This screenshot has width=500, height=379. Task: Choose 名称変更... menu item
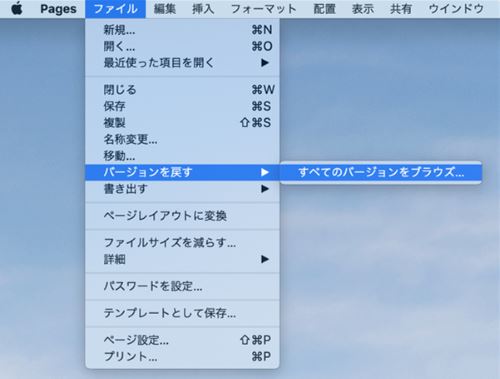(x=182, y=139)
